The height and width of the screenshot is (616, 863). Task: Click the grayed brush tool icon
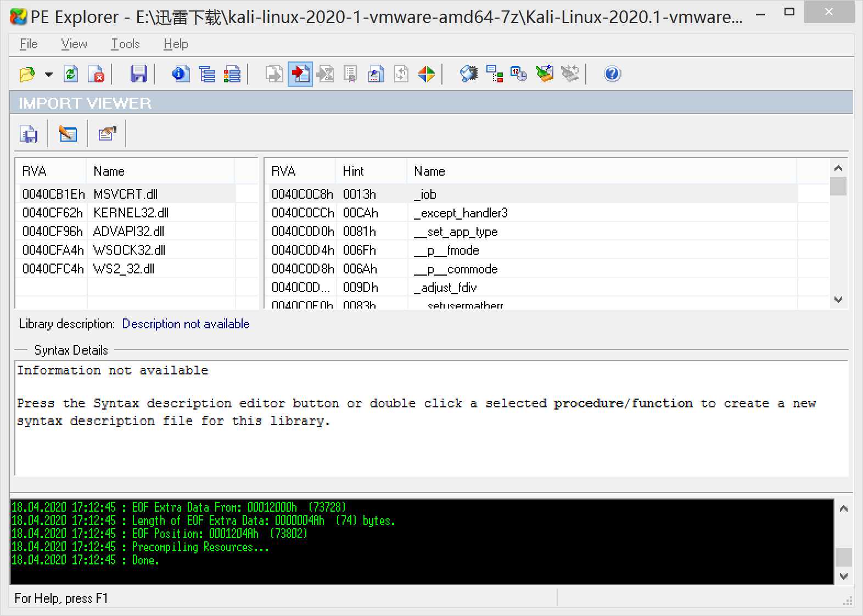coord(570,74)
